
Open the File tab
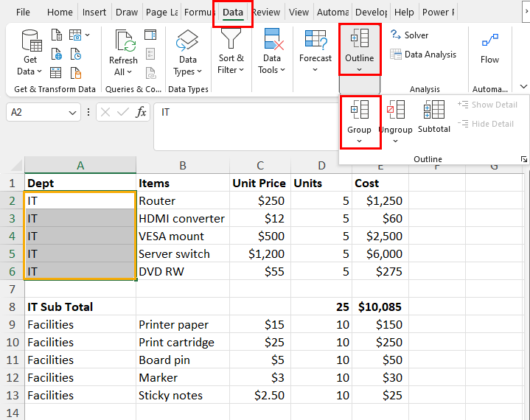23,13
